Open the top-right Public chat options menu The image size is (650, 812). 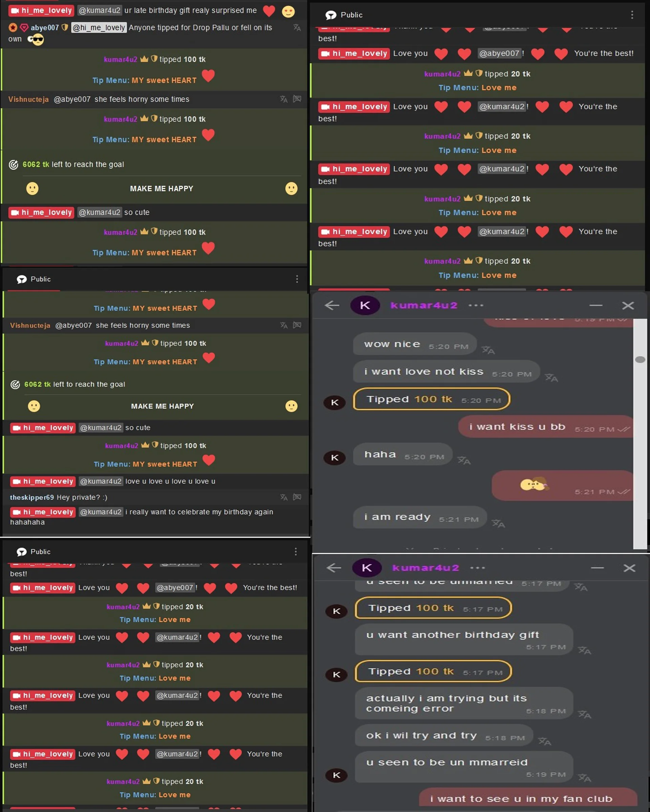[x=632, y=15]
